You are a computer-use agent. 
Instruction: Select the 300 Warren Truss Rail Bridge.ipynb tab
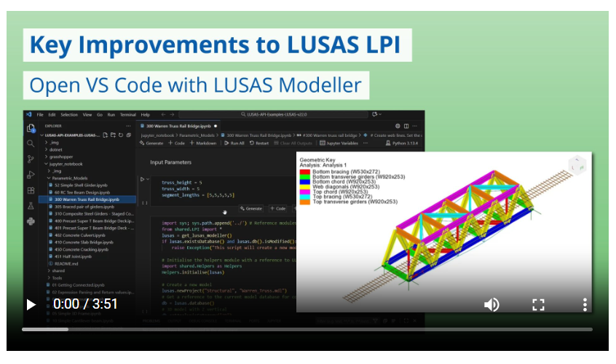(178, 126)
